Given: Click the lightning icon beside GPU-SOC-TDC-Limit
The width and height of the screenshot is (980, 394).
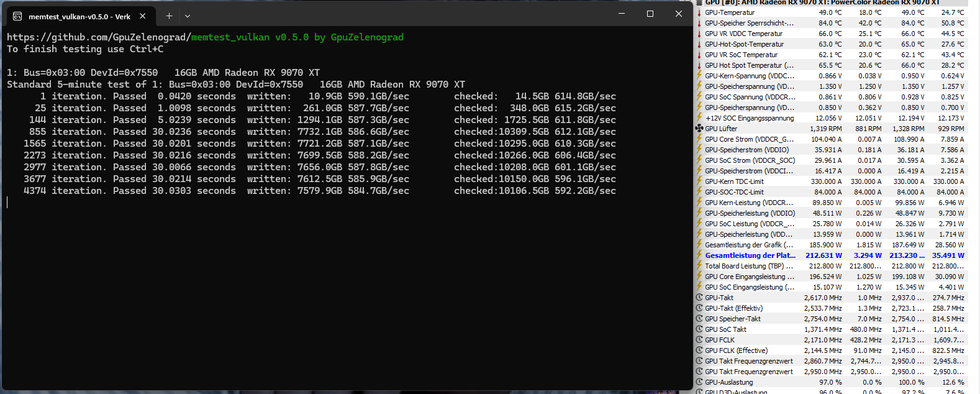Looking at the screenshot, I should 699,192.
